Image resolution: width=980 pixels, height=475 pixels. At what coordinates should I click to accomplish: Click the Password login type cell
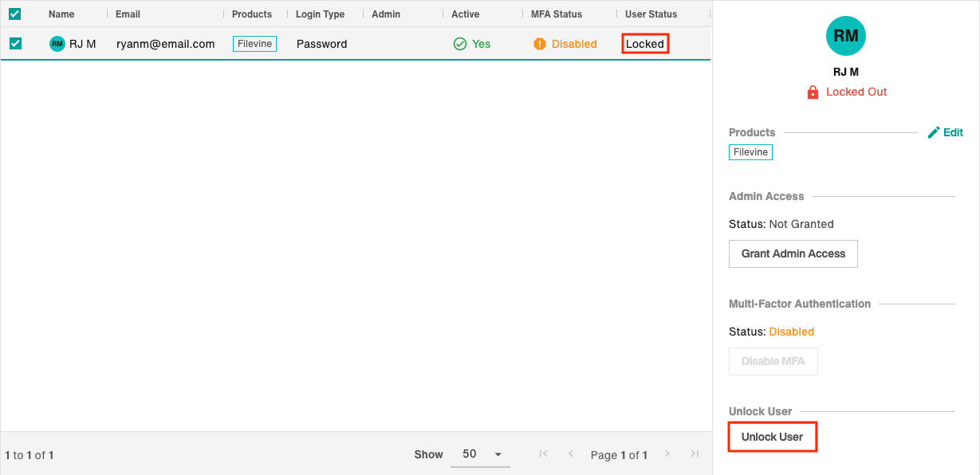[x=322, y=44]
